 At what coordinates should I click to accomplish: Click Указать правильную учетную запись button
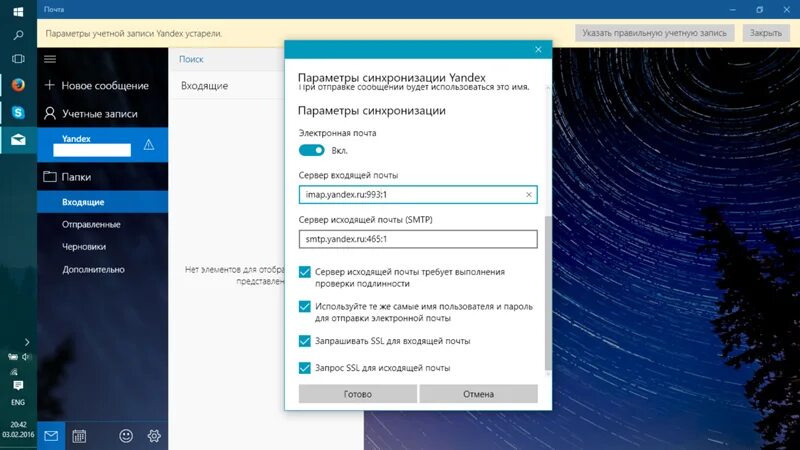point(655,33)
